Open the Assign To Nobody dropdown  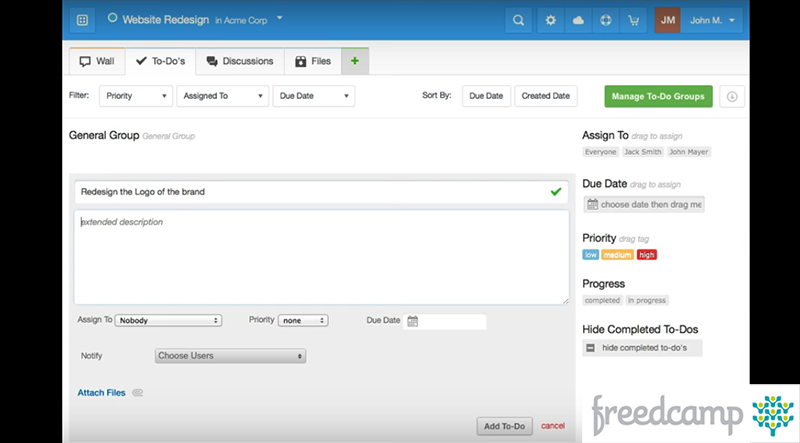[x=168, y=320]
